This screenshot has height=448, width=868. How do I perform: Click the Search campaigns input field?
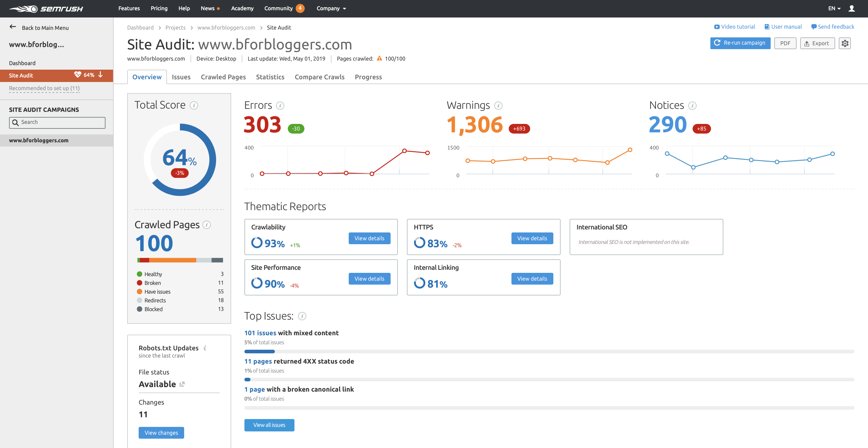click(57, 122)
